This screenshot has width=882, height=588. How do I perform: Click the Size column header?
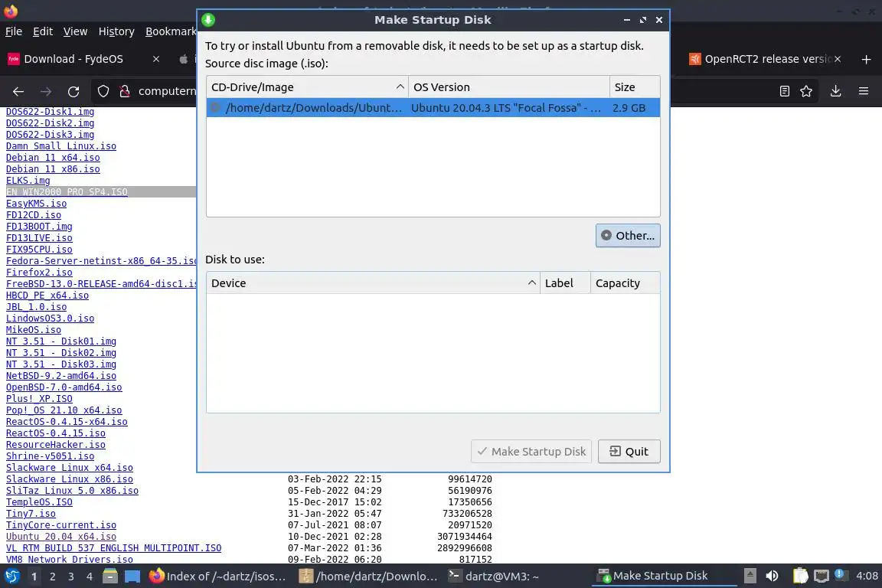(x=635, y=87)
